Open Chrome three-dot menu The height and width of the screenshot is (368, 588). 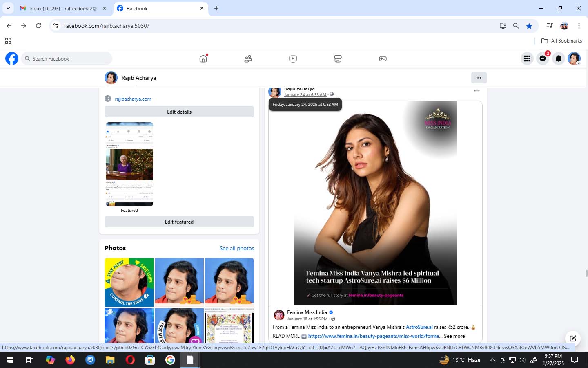coord(579,26)
